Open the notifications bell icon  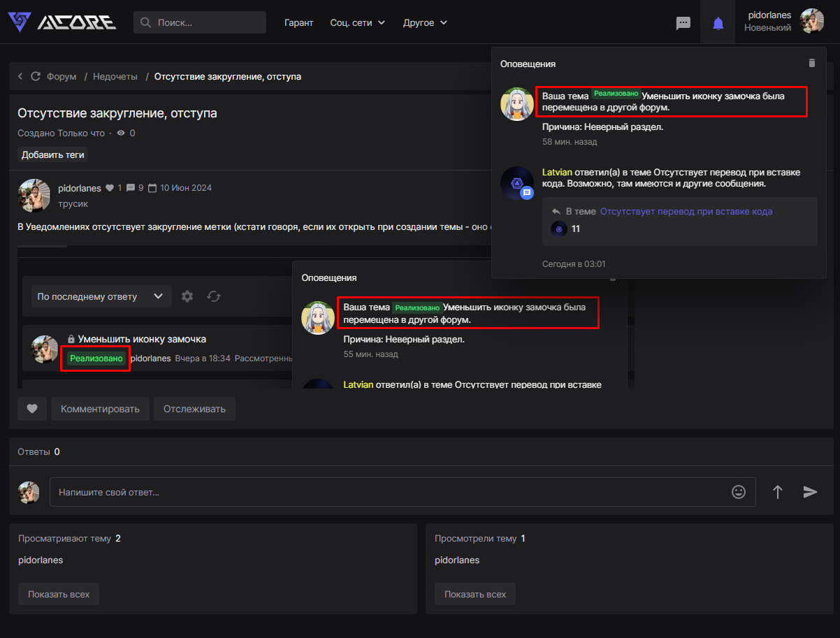pyautogui.click(x=718, y=23)
